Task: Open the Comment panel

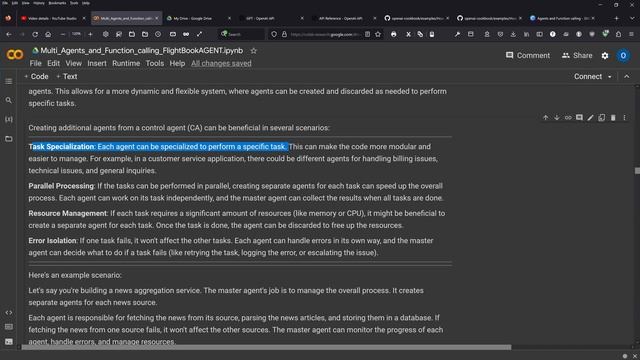Action: tap(528, 56)
